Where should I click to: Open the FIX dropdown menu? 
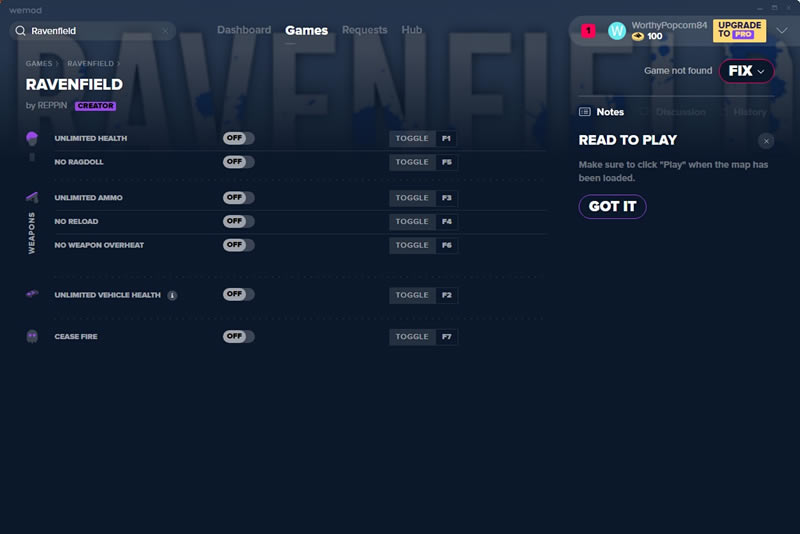tap(746, 71)
